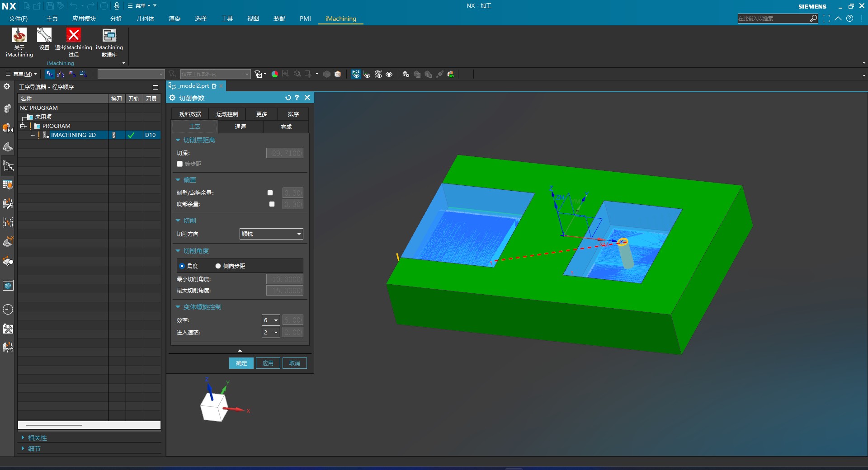This screenshot has width=868, height=470.
Task: Click 应用 button
Action: [268, 363]
